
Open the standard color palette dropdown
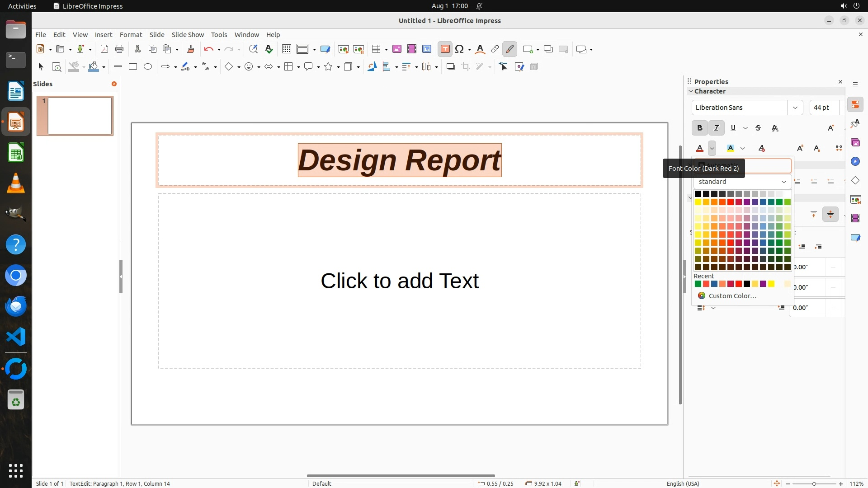783,182
